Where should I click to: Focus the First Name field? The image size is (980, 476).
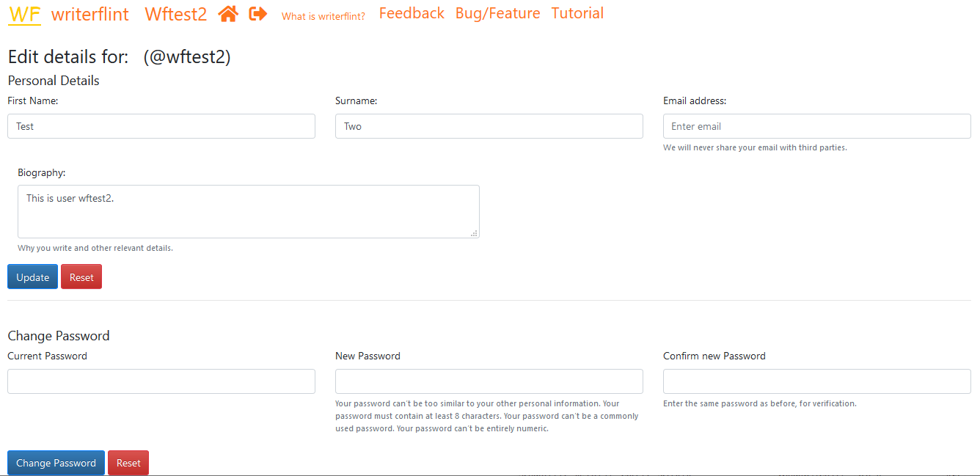(x=161, y=126)
